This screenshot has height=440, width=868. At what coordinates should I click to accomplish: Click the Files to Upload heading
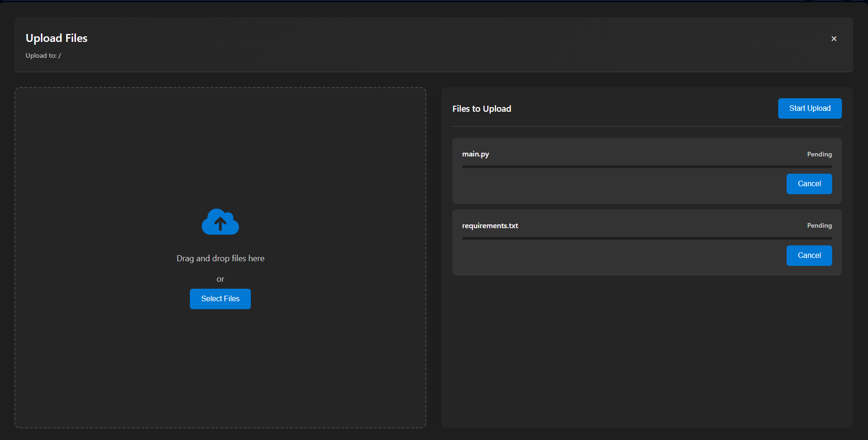tap(482, 108)
